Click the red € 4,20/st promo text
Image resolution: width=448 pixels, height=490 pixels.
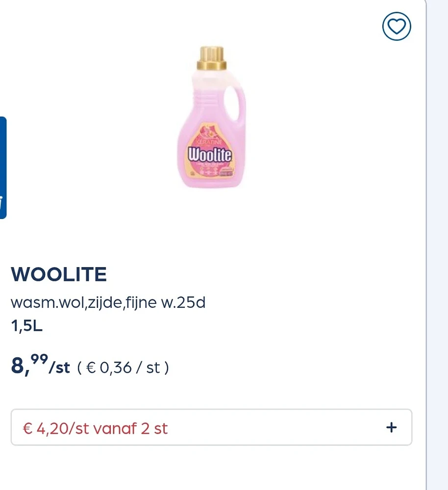coord(56,428)
